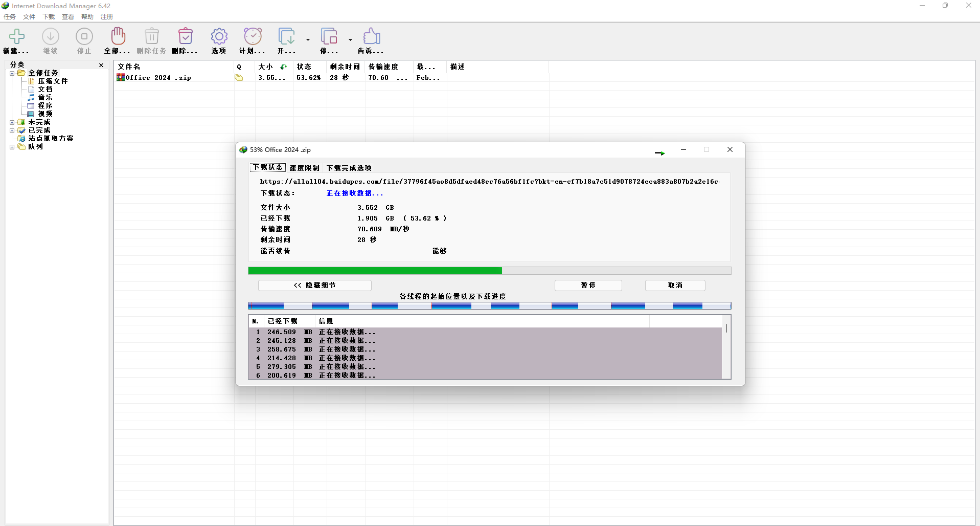Click the 全部 stop-all hand icon
Screen dimensions: 980x526
click(118, 36)
